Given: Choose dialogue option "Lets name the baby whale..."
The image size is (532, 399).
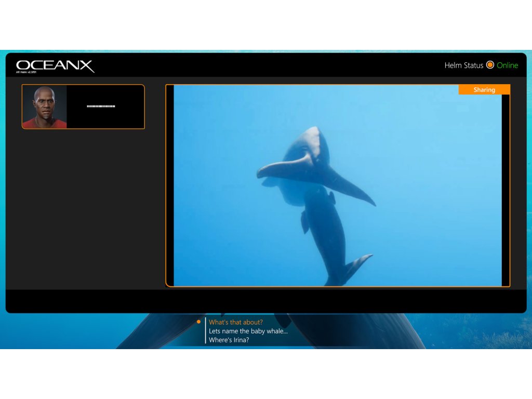Looking at the screenshot, I should tap(248, 331).
